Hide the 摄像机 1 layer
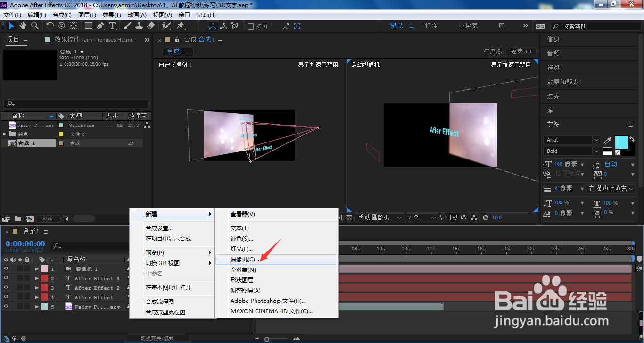This screenshot has height=343, width=644. [x=6, y=269]
